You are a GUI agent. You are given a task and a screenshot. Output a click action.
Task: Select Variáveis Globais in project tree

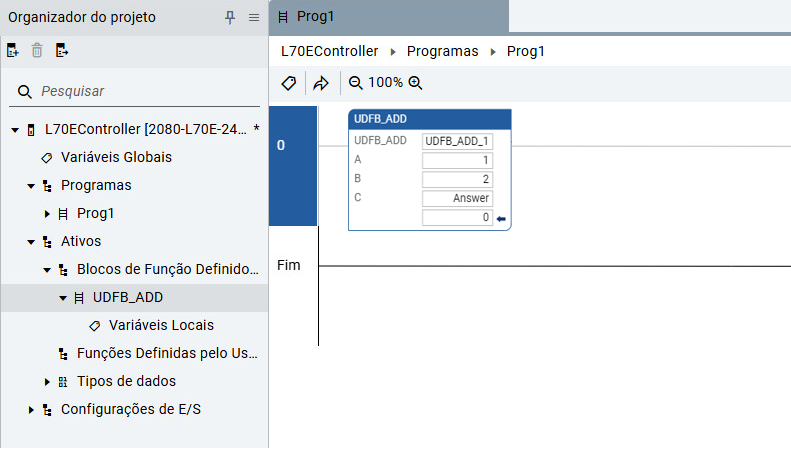115,158
